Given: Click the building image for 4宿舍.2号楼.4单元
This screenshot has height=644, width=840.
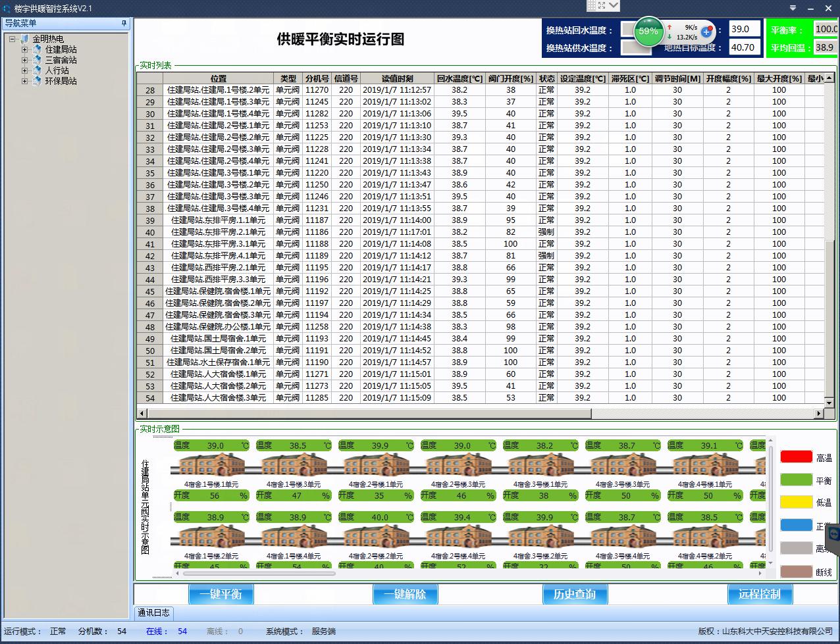Looking at the screenshot, I should coord(458,537).
